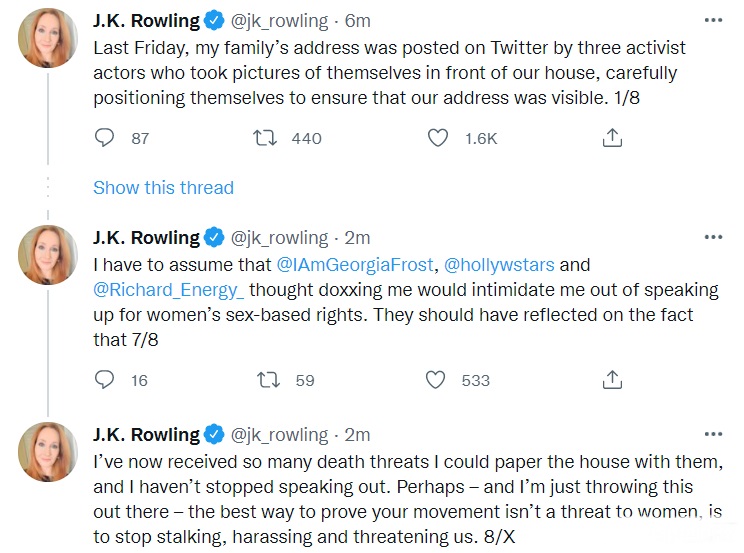The width and height of the screenshot is (744, 553).
Task: Click the avatar beside the 8/X tweet
Action: click(x=48, y=453)
